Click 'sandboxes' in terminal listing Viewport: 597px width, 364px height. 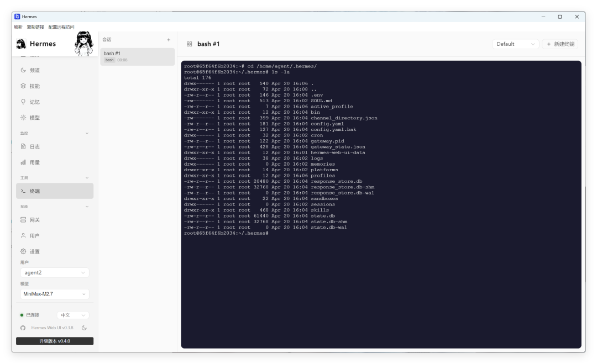(324, 198)
